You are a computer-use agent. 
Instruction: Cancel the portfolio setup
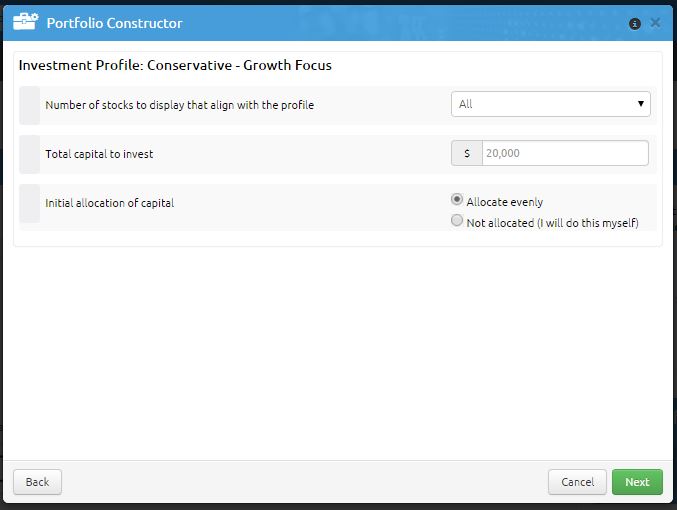(577, 482)
